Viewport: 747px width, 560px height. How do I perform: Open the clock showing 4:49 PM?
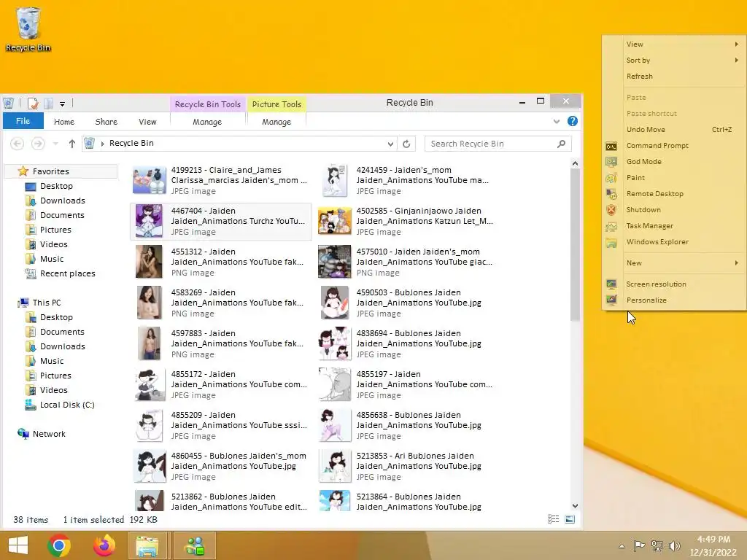coord(713,545)
